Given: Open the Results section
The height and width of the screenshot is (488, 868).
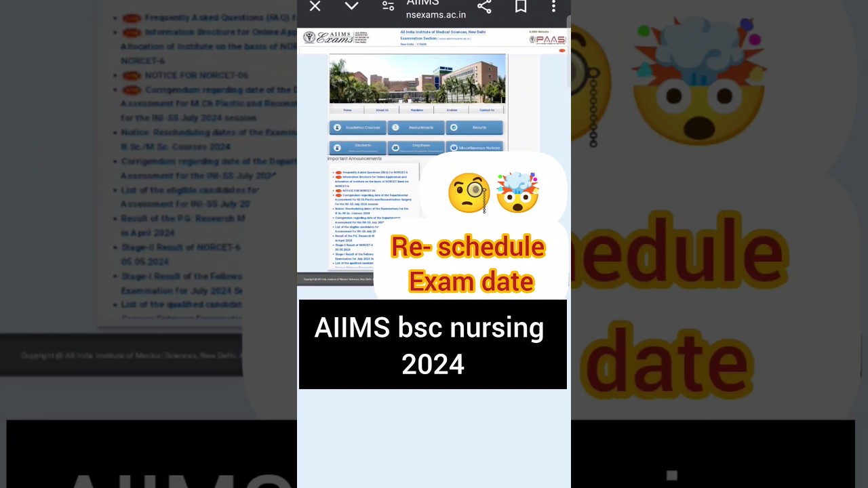Looking at the screenshot, I should [474, 127].
